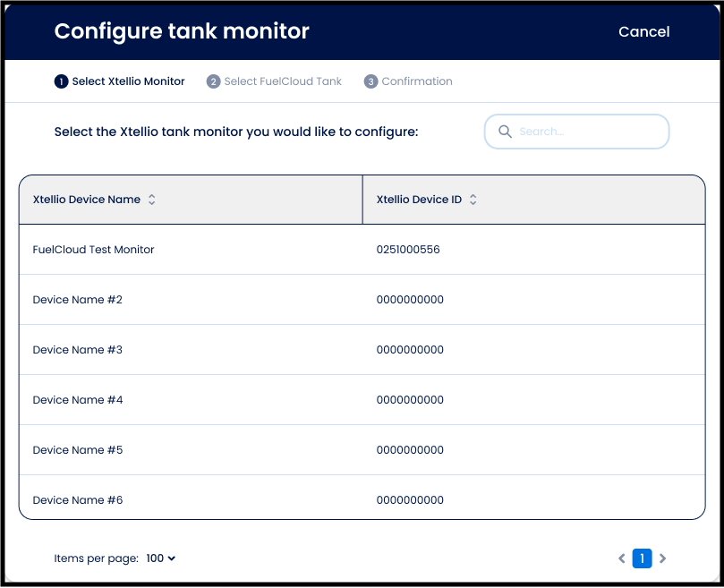Click the magnifying glass search icon
This screenshot has height=588, width=724.
tap(505, 132)
